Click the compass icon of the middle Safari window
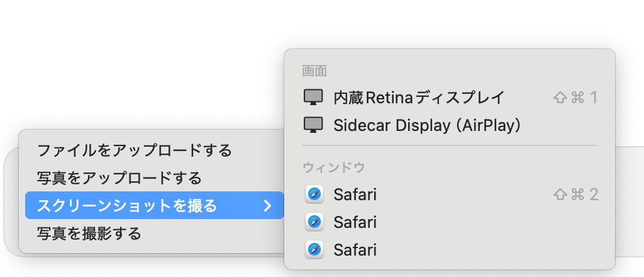 pyautogui.click(x=314, y=222)
